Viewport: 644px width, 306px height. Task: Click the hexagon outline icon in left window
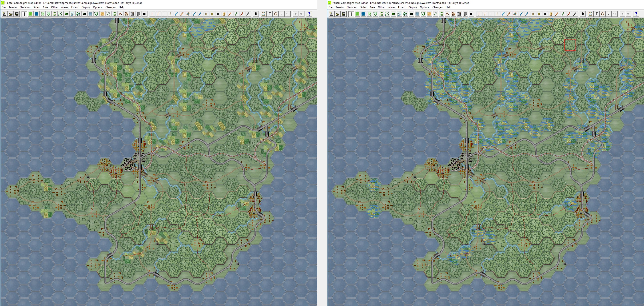[x=276, y=14]
